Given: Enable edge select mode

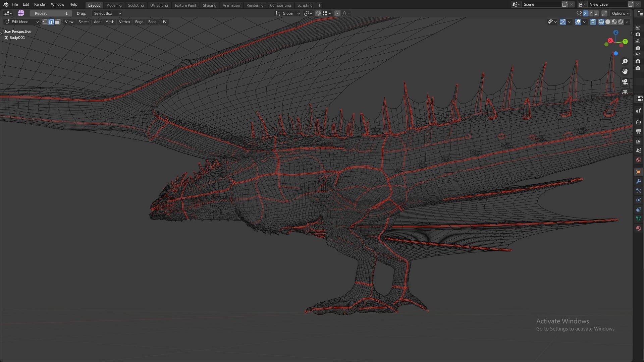Looking at the screenshot, I should (51, 22).
